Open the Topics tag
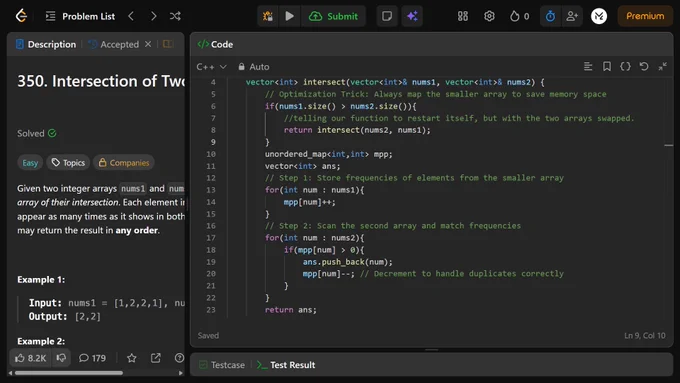This screenshot has width=680, height=383. [x=68, y=163]
